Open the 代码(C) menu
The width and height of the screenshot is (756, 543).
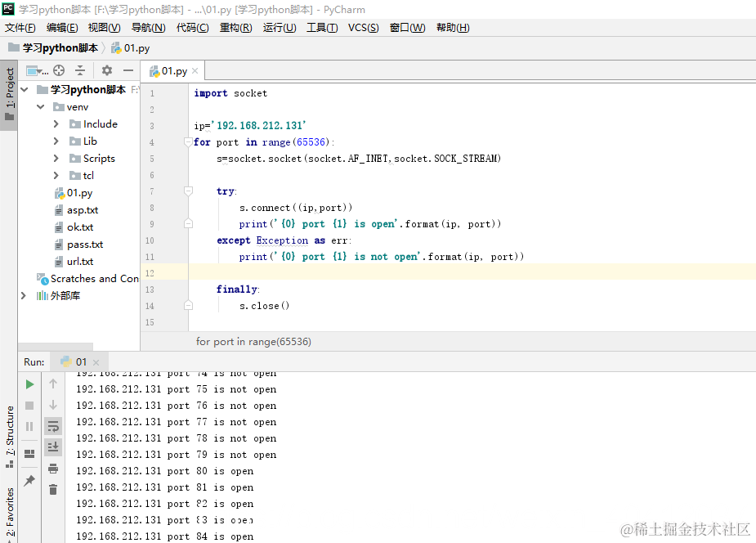(192, 28)
